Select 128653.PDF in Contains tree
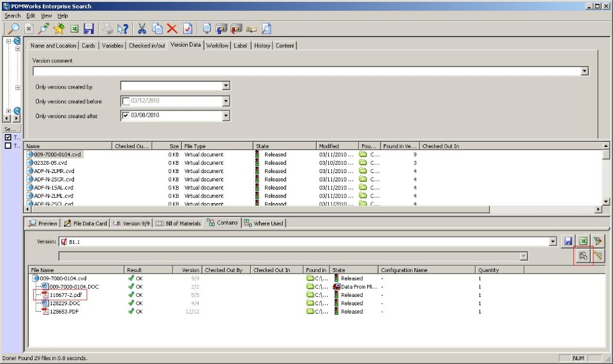The image size is (613, 364). click(64, 312)
